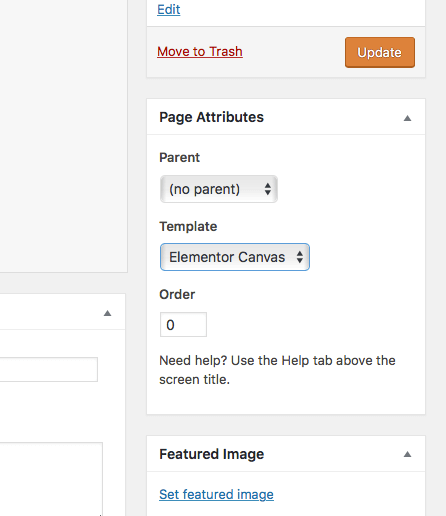Click the Edit link at the top

pyautogui.click(x=169, y=9)
